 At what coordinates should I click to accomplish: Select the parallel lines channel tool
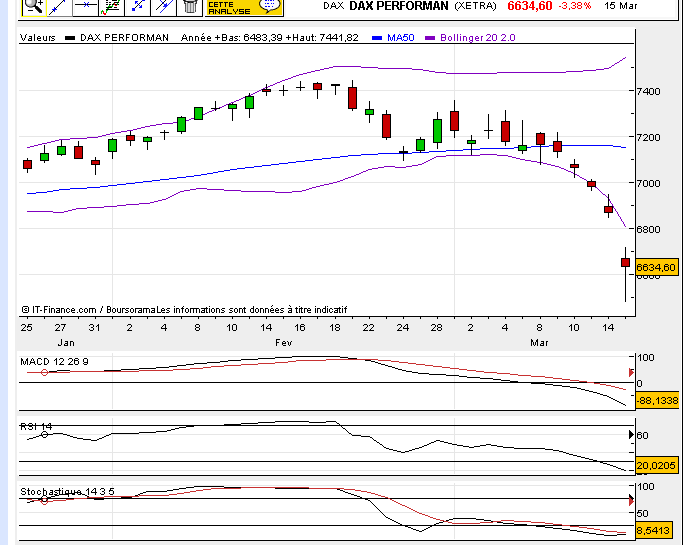tap(163, 6)
